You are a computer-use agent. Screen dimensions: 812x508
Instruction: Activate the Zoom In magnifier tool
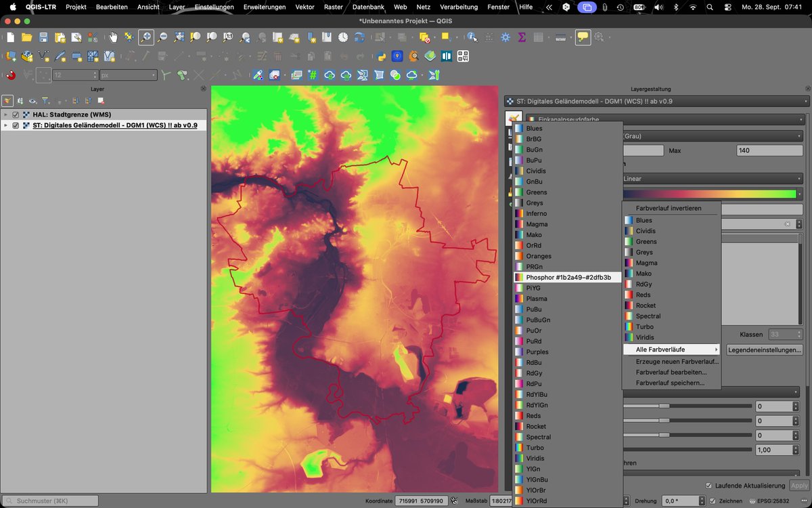[x=146, y=37]
